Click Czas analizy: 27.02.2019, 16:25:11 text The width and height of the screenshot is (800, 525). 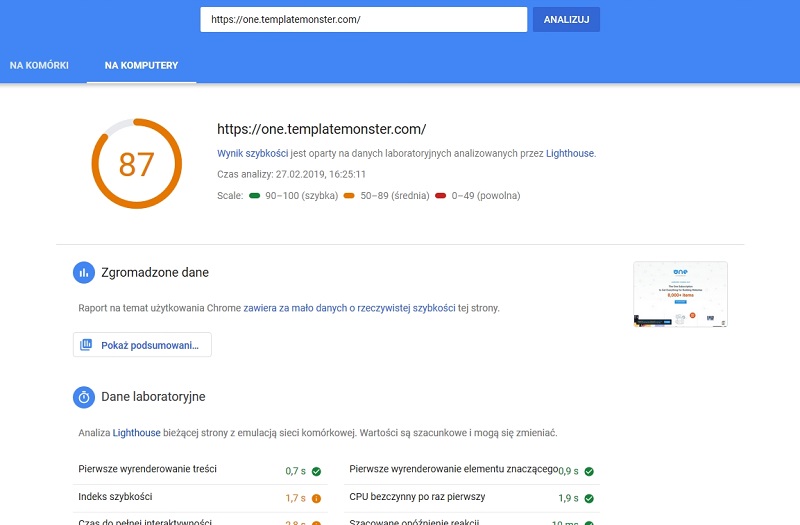click(291, 174)
